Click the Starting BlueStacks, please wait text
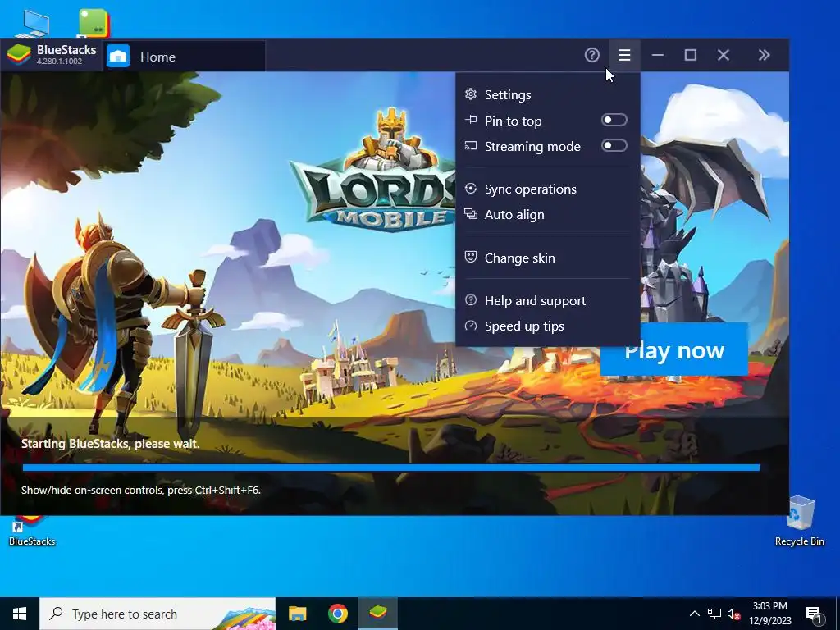840x630 pixels. [111, 444]
